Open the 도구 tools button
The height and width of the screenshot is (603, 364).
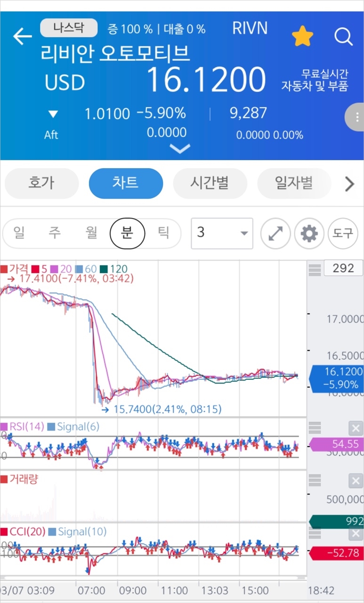point(343,233)
